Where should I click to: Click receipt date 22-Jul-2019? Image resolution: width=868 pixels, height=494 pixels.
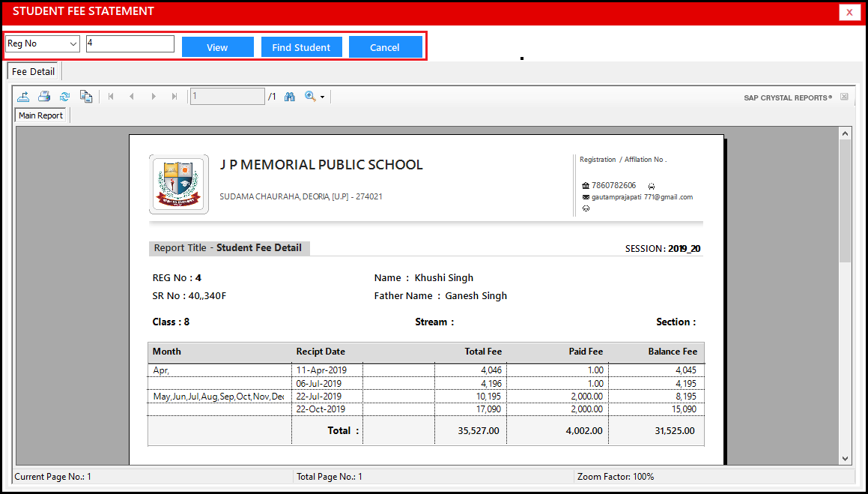(x=319, y=397)
